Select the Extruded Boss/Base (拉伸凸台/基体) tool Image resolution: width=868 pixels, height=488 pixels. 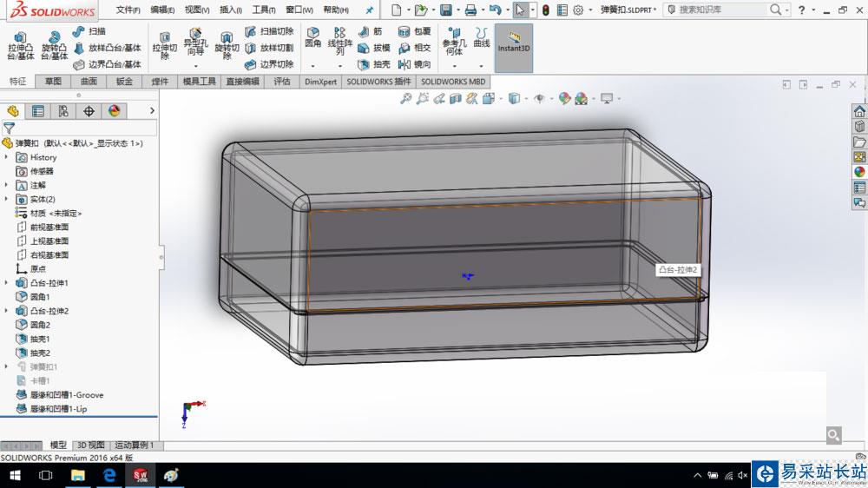point(21,45)
